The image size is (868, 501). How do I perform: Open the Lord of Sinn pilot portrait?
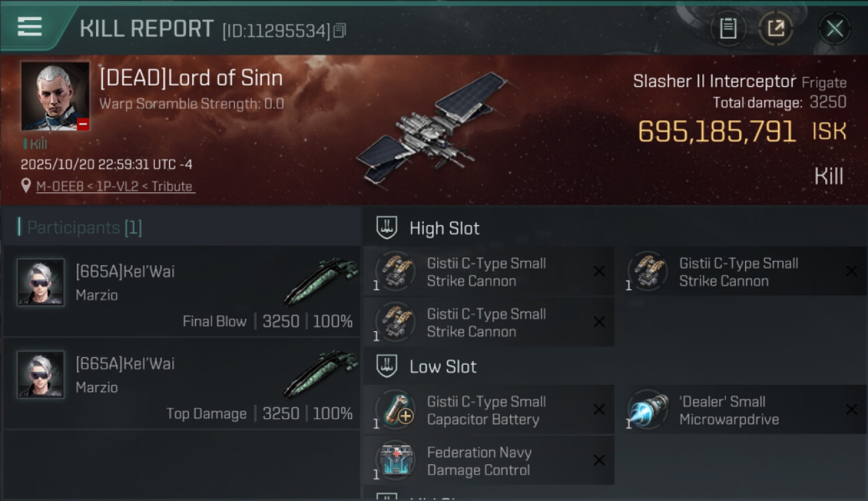55,96
